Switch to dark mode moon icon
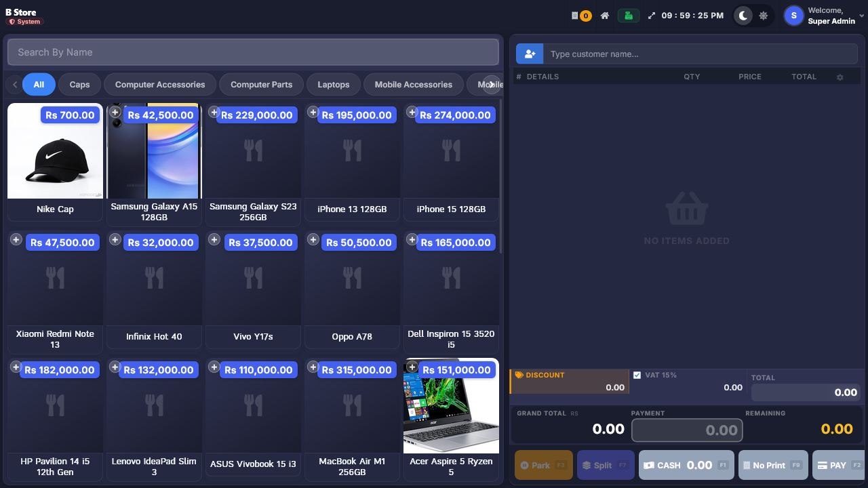The height and width of the screenshot is (488, 868). pyautogui.click(x=744, y=16)
